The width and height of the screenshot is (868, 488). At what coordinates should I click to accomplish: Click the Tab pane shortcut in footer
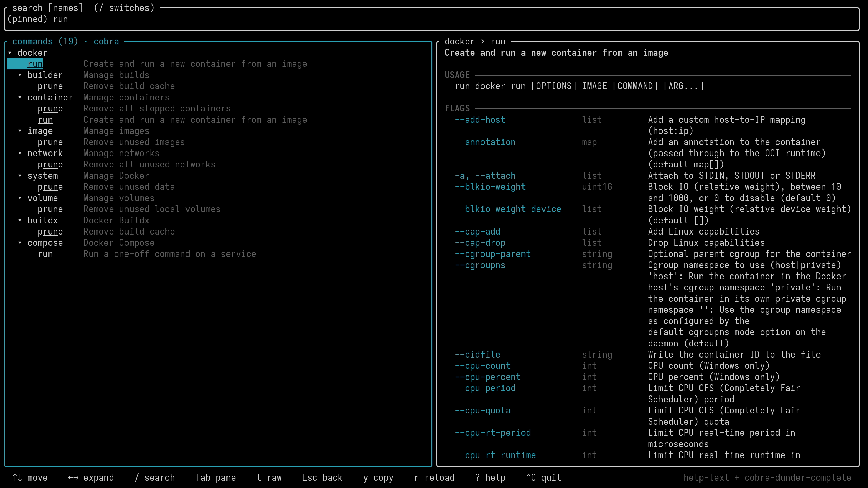[x=216, y=478]
